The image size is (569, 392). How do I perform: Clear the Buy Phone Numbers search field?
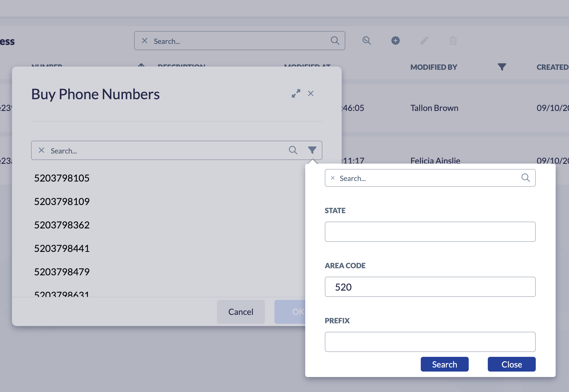click(41, 150)
